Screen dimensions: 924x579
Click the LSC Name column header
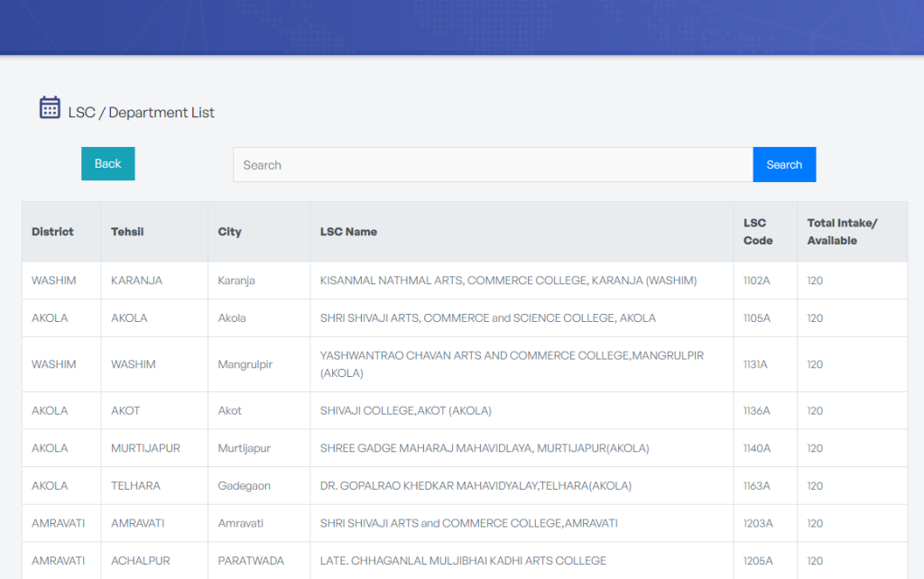pyautogui.click(x=348, y=232)
